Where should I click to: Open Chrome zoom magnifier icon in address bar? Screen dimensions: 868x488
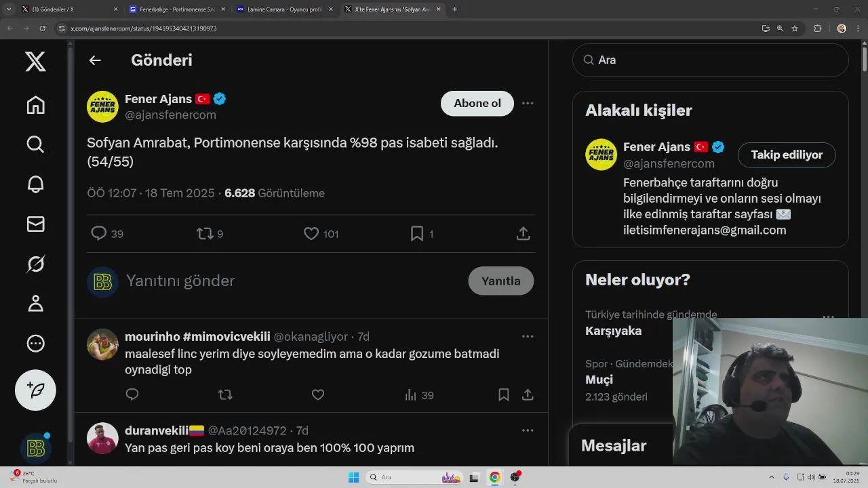tap(780, 28)
